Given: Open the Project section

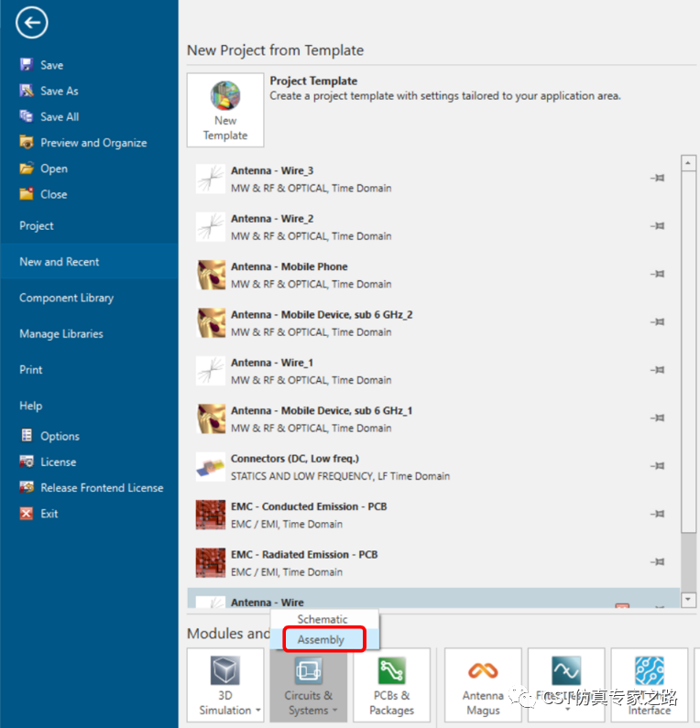Looking at the screenshot, I should click(37, 225).
